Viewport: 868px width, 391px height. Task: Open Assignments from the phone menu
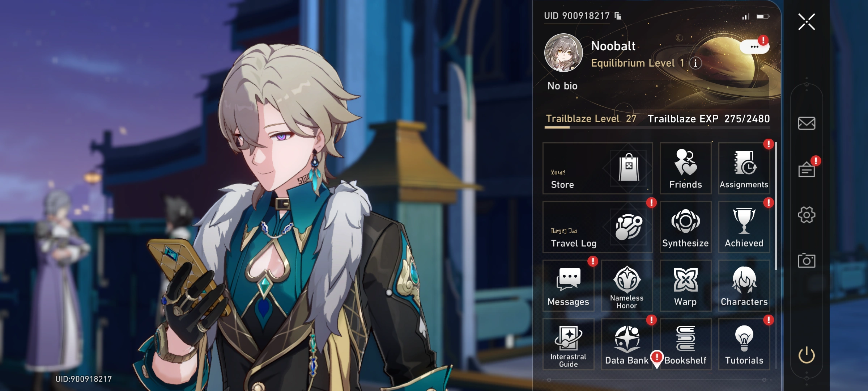pos(744,168)
